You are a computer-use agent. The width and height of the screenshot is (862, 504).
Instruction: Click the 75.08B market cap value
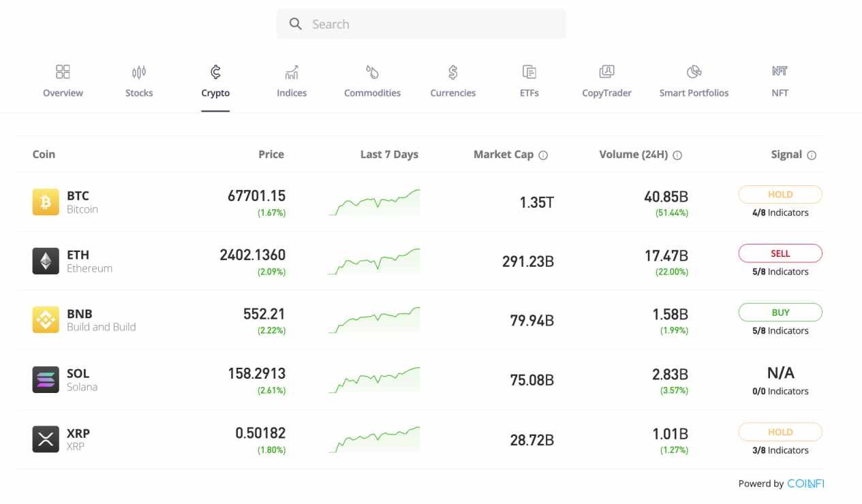532,380
